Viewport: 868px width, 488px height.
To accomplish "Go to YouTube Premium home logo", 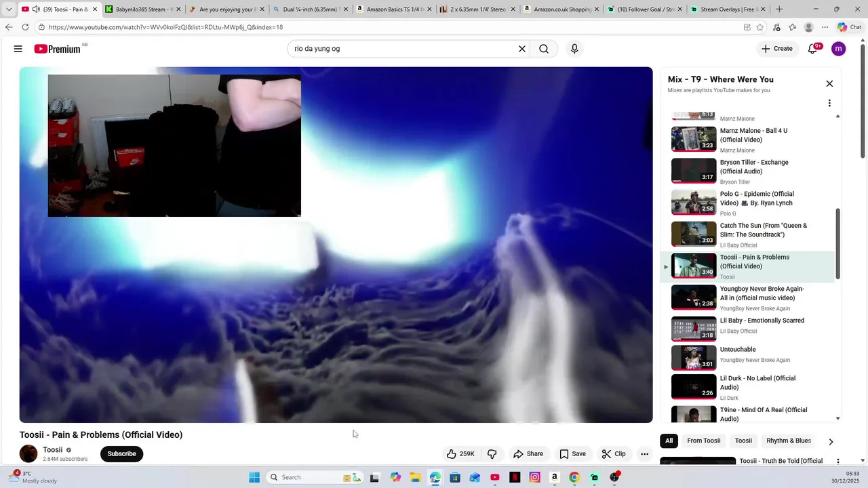I will (58, 49).
